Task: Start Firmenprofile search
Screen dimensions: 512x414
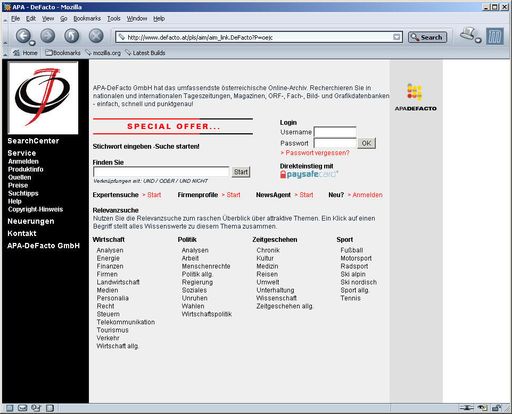Action: (231, 195)
